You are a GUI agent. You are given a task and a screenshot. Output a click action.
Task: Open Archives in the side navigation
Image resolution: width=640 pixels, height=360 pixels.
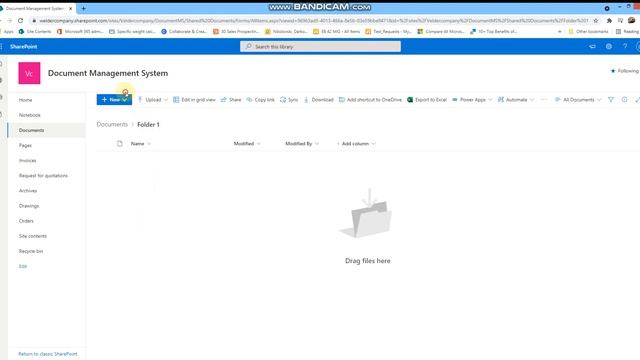(28, 191)
